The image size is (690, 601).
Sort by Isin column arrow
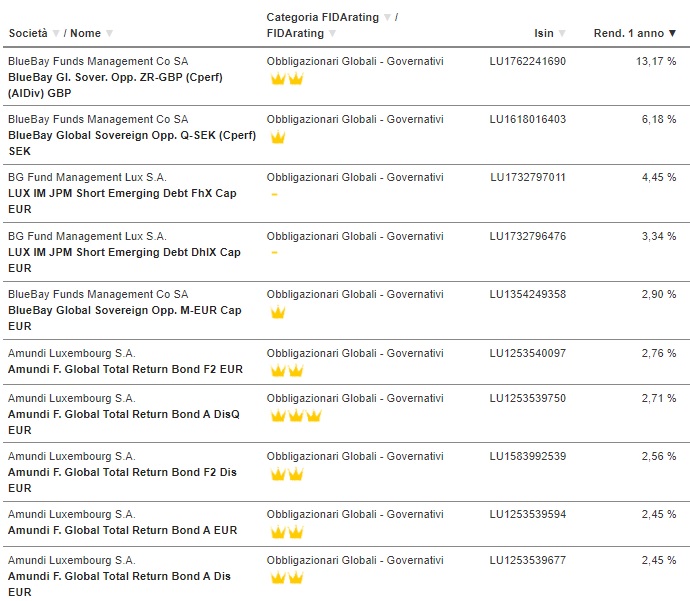(x=562, y=33)
